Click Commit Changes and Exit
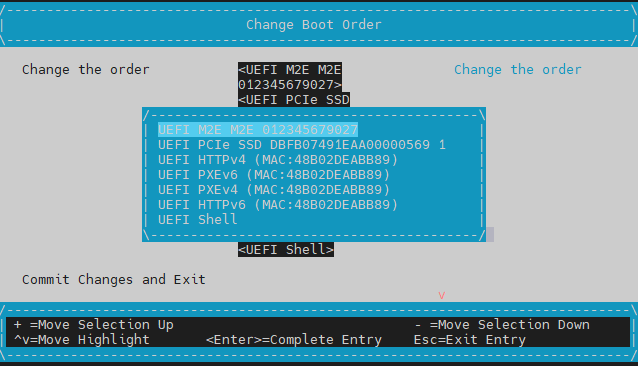The image size is (638, 366). 114,280
